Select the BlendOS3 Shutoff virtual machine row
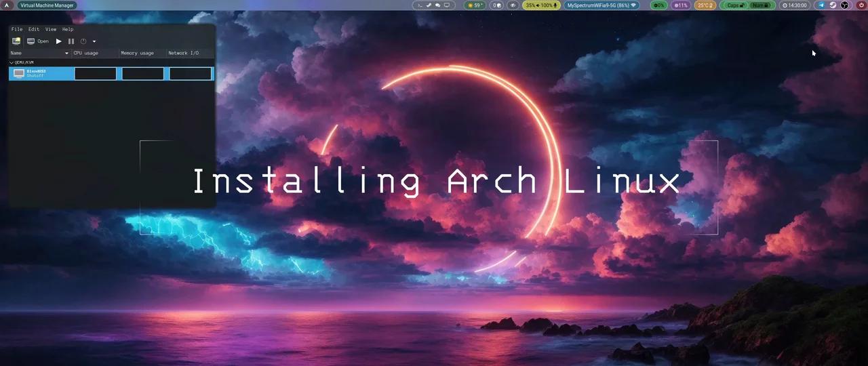 tap(111, 73)
